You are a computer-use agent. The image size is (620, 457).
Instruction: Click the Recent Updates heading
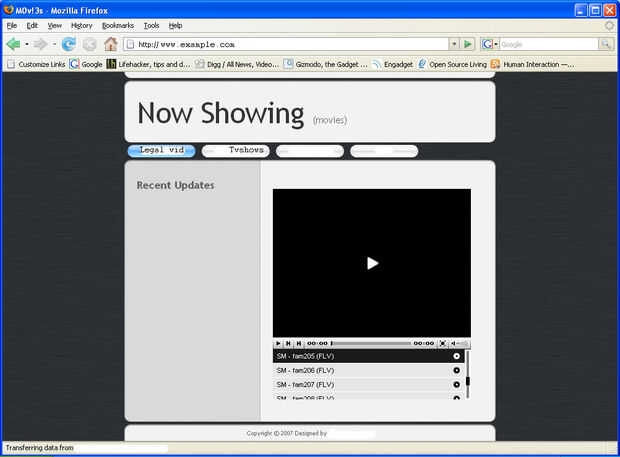pyautogui.click(x=175, y=185)
